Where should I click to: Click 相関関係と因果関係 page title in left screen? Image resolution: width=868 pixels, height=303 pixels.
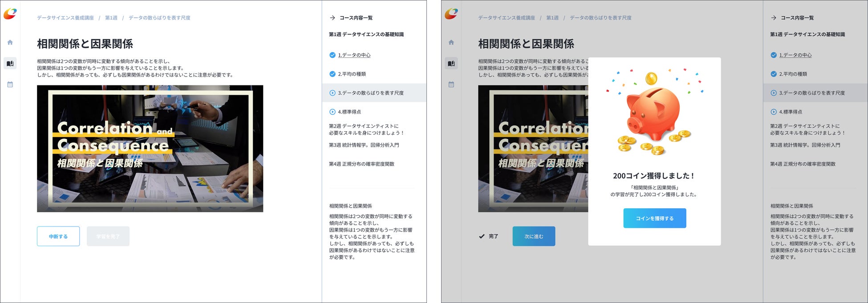[85, 44]
